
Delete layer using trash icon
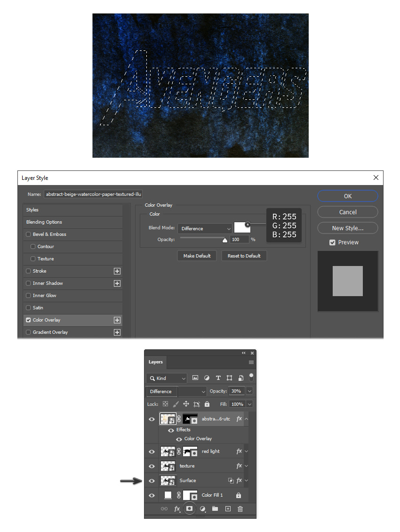(x=240, y=508)
